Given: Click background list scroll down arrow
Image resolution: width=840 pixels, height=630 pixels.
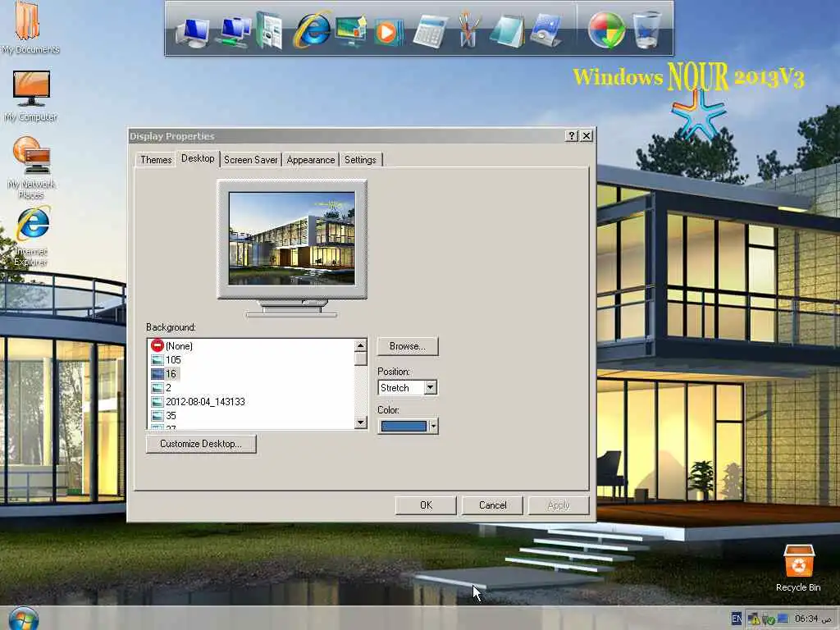Looking at the screenshot, I should point(361,422).
